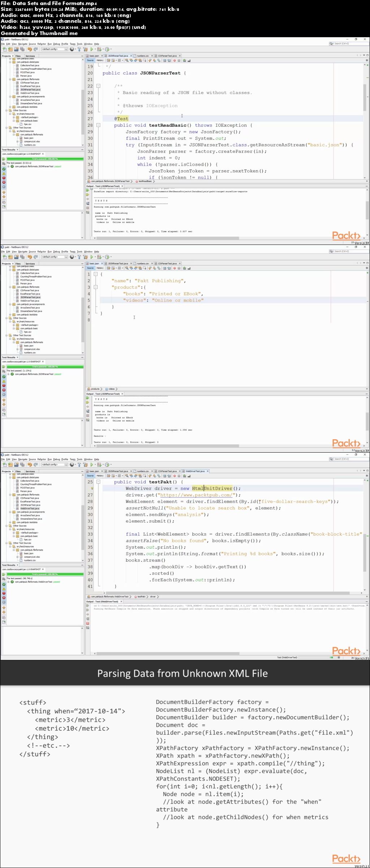370x868 pixels.
Task: Click videos breadcrumb below basic.json editor
Action: click(x=111, y=389)
